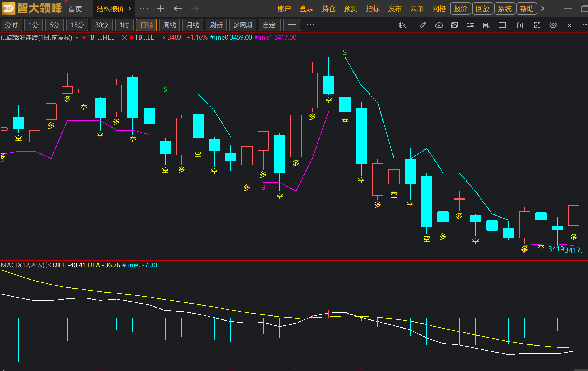Switch to the 周线 weekly period
The image size is (588, 371).
point(169,25)
